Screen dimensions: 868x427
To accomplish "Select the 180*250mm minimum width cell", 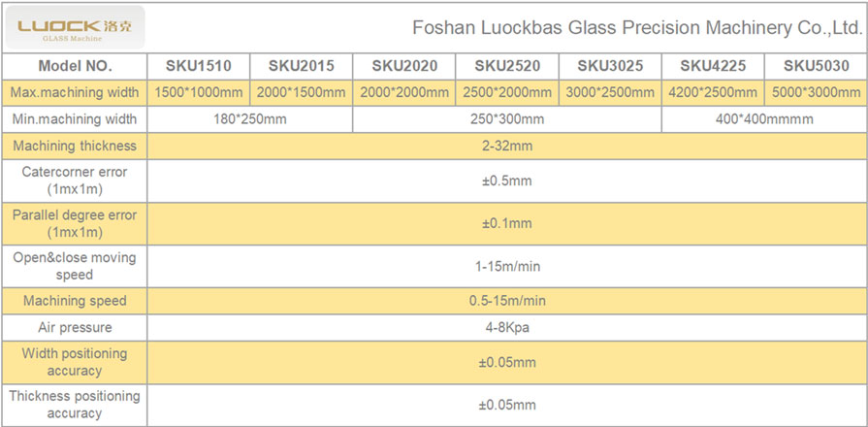I will (x=250, y=119).
